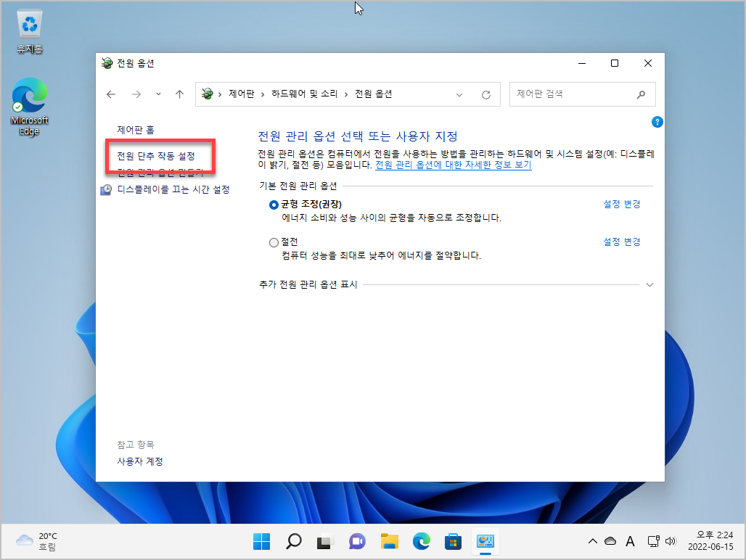Screen dimensions: 746x560
Task: Show hidden icons in the system tray
Action: tap(593, 541)
